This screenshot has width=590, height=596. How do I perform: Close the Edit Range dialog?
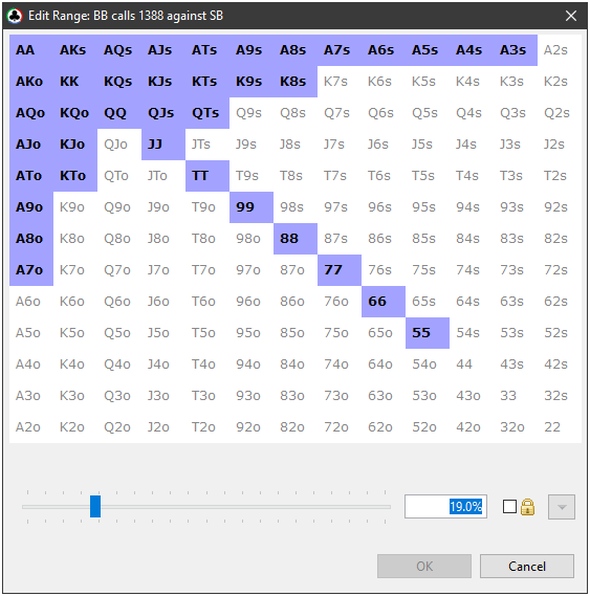tap(571, 16)
